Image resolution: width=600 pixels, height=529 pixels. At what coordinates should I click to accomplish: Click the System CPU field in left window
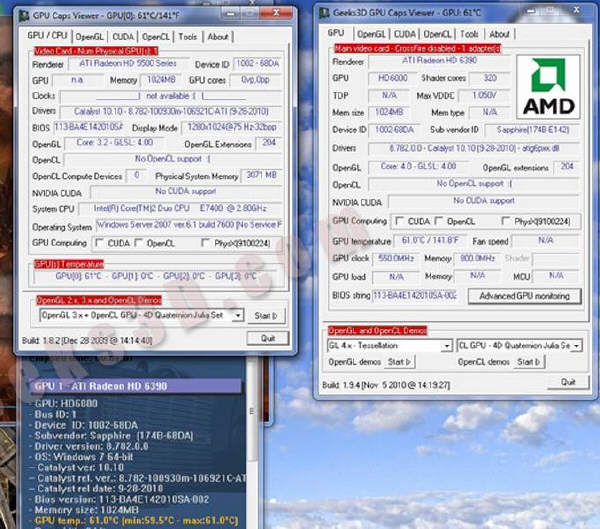click(180, 209)
